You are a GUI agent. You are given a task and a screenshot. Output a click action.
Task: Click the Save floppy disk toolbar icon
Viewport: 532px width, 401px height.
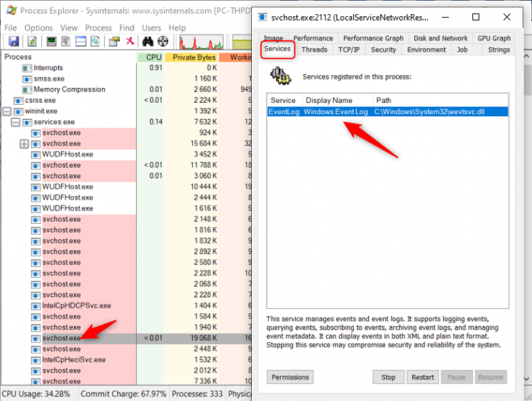14,41
